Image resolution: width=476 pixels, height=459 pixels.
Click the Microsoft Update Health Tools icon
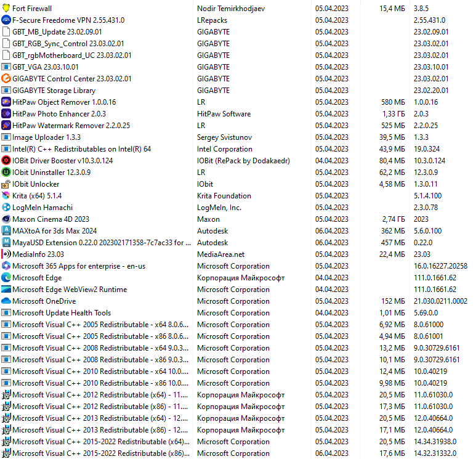click(6, 312)
